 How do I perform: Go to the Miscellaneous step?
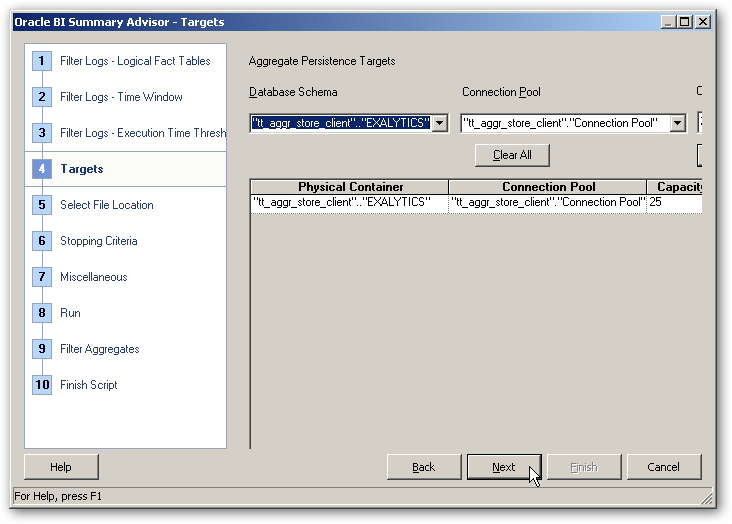pos(93,277)
